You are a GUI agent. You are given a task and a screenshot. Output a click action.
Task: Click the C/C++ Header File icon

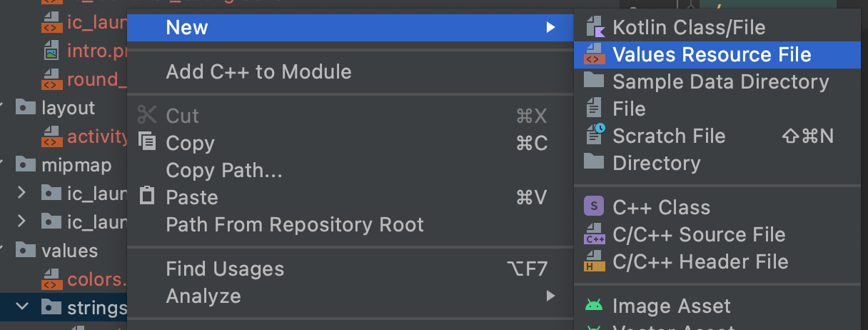click(594, 261)
